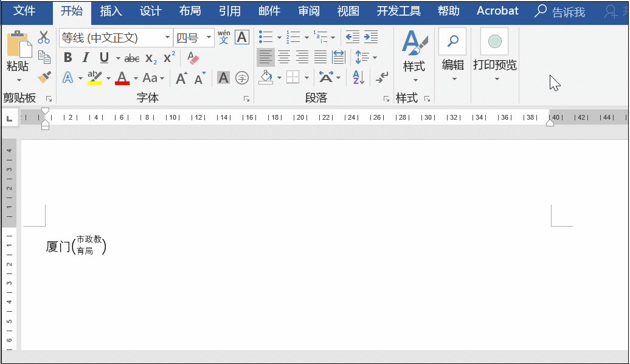Expand the font size dropdown
Image resolution: width=630 pixels, height=364 pixels.
pyautogui.click(x=209, y=38)
